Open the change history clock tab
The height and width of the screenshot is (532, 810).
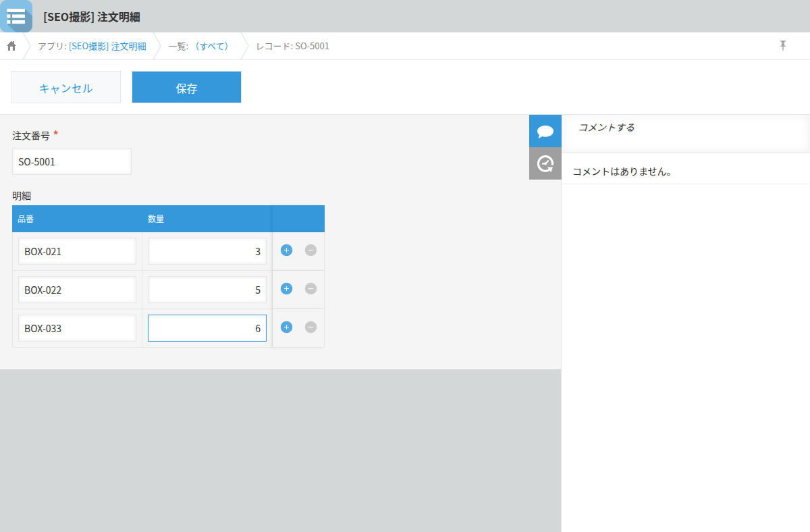[x=545, y=163]
